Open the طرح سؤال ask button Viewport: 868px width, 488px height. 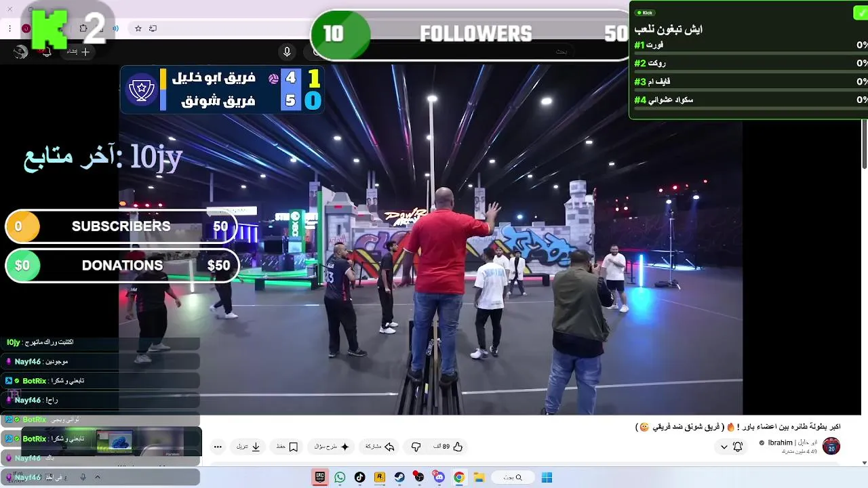pyautogui.click(x=332, y=447)
